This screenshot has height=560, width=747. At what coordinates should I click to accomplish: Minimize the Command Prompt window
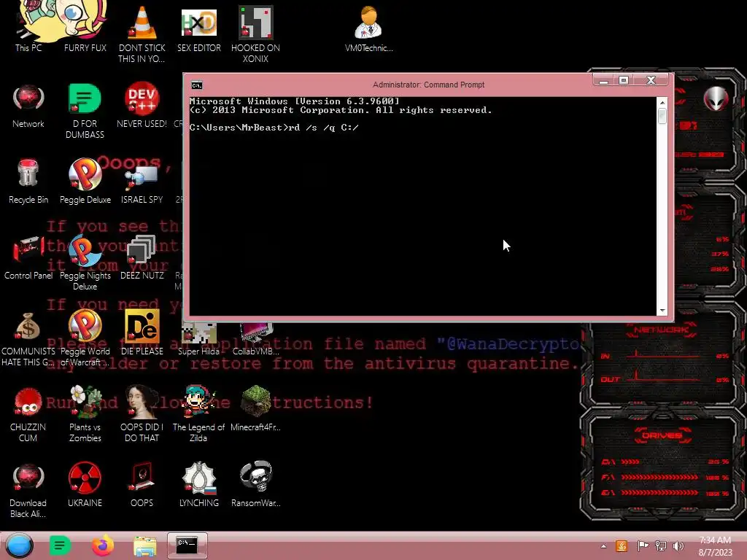[x=603, y=80]
